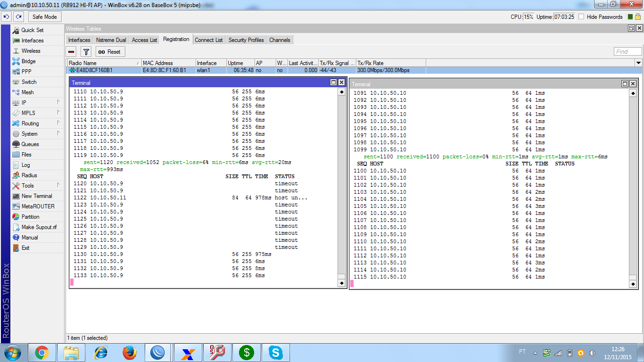Click the Redo arrow in top toolbar
The width and height of the screenshot is (644, 362).
click(18, 16)
